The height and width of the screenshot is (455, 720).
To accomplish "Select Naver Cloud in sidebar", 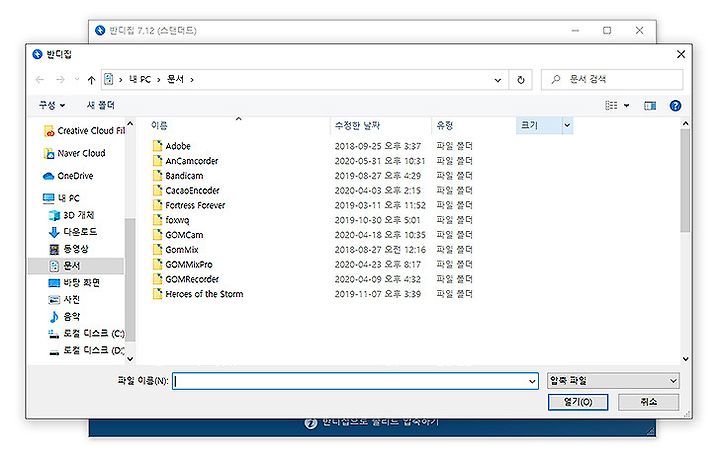I will coord(74,153).
